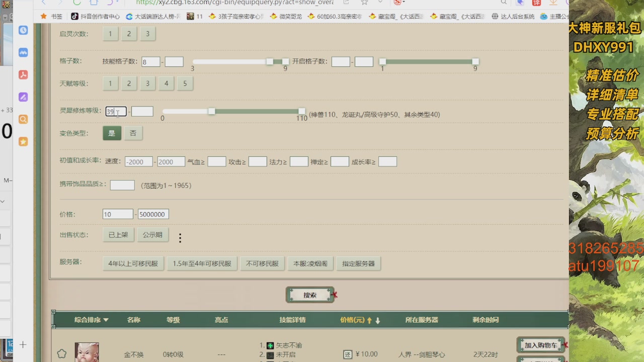Click the 矢志不渝 skill icon

pos(270,345)
